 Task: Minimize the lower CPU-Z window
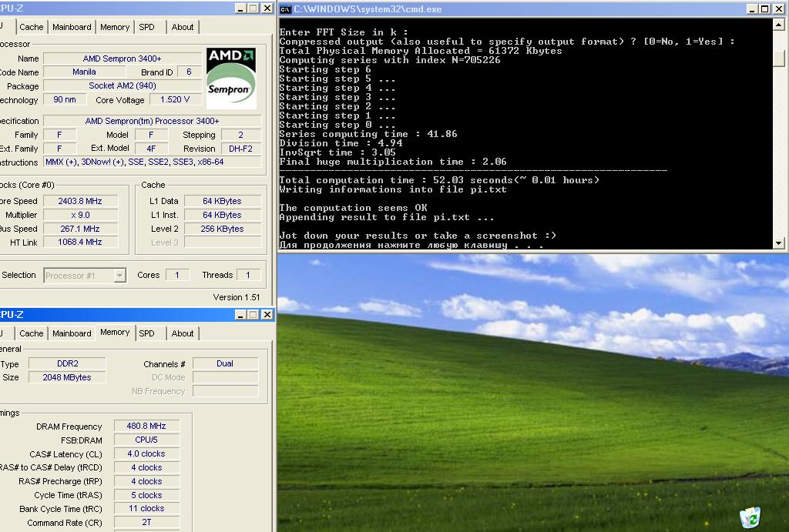[x=240, y=314]
